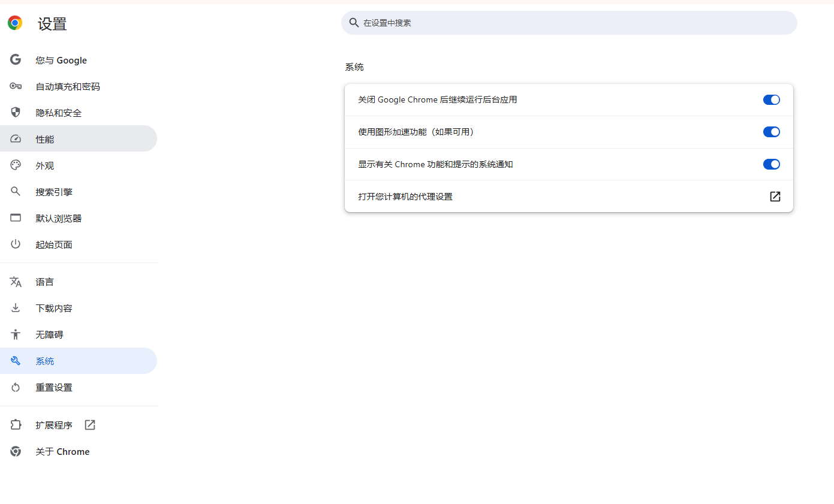This screenshot has height=504, width=834.
Task: Open 重置设置 page
Action: pos(79,387)
